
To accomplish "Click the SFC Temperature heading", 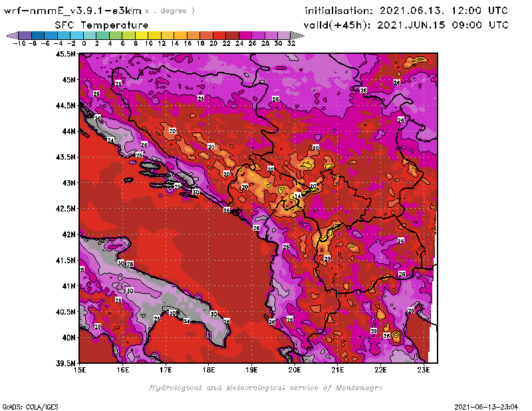I will 102,25.
